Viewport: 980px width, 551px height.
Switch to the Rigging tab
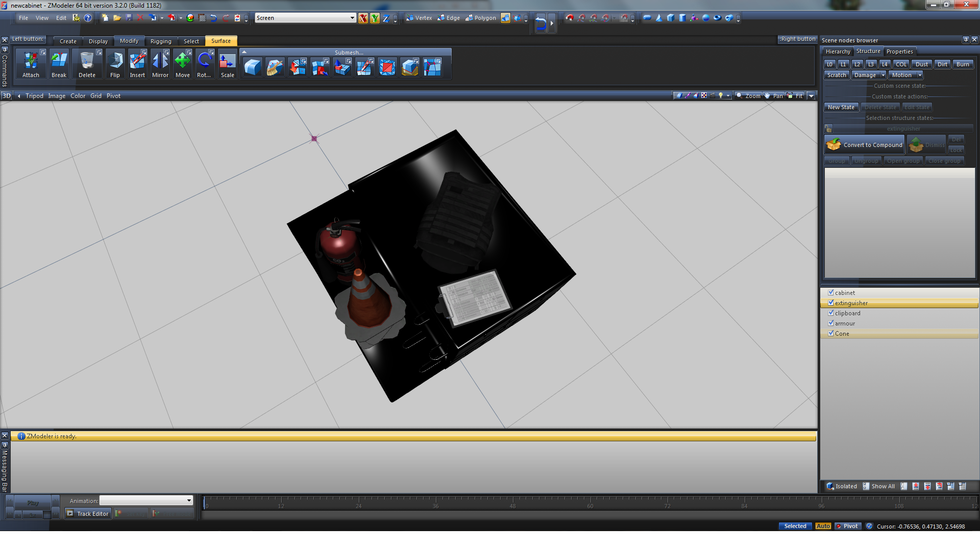click(161, 41)
